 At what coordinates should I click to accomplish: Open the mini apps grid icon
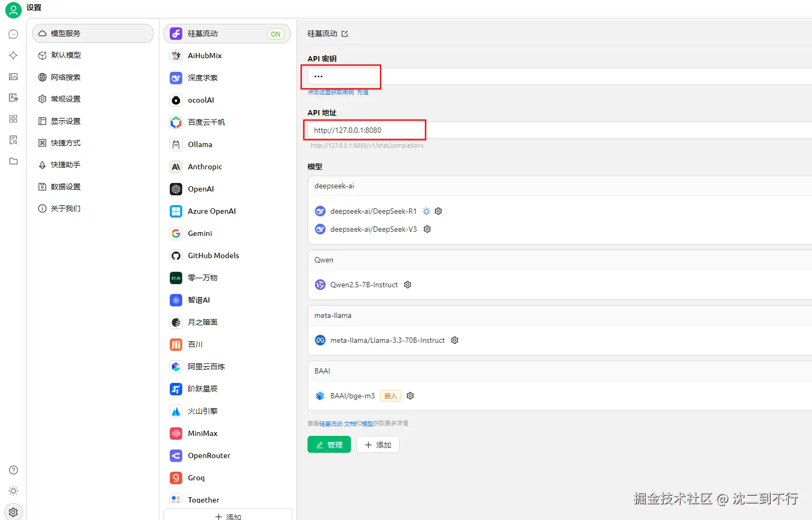[13, 119]
